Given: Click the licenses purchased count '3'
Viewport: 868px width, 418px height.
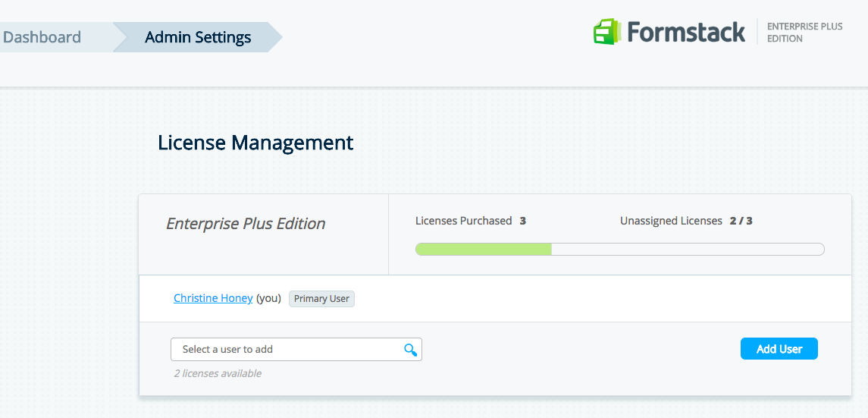Looking at the screenshot, I should pyautogui.click(x=523, y=221).
